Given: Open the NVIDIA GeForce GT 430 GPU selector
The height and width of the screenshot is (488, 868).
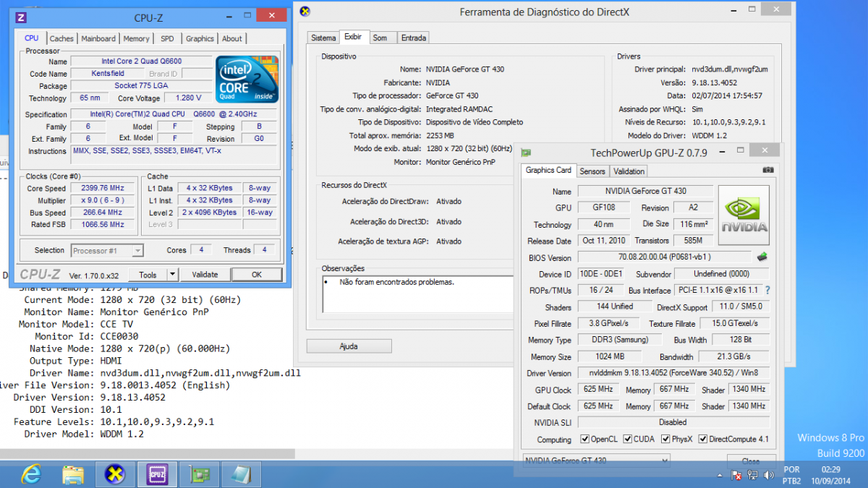Looking at the screenshot, I should [596, 461].
